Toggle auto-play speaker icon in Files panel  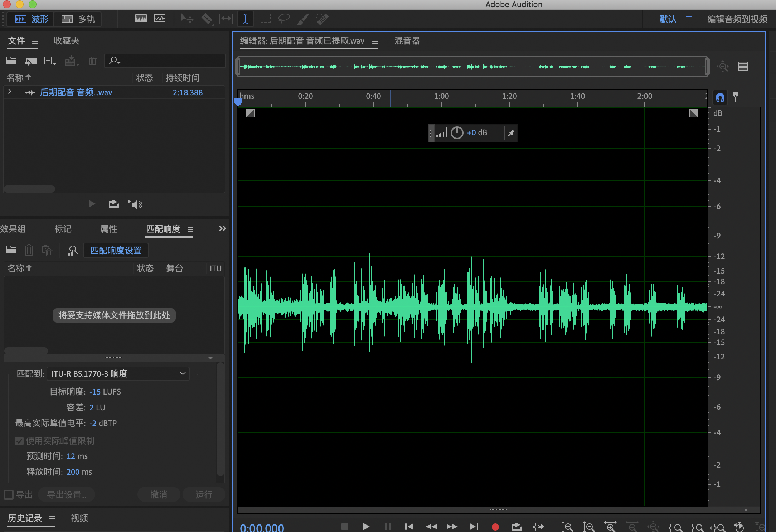[135, 204]
